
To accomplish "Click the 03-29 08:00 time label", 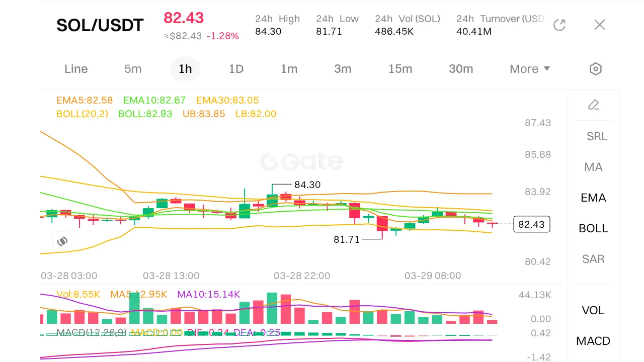I will click(433, 276).
